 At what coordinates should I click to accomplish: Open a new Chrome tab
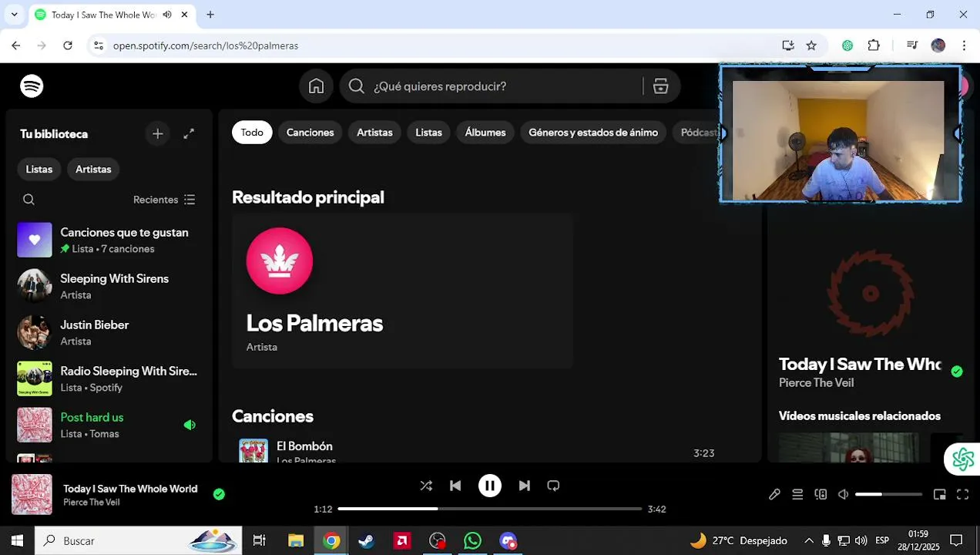210,15
